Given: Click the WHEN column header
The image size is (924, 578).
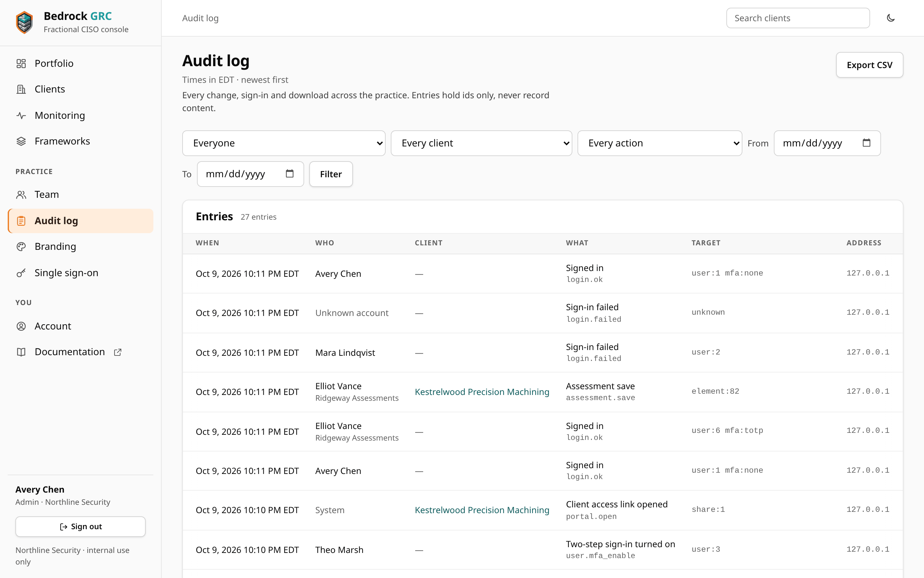Looking at the screenshot, I should coord(207,243).
